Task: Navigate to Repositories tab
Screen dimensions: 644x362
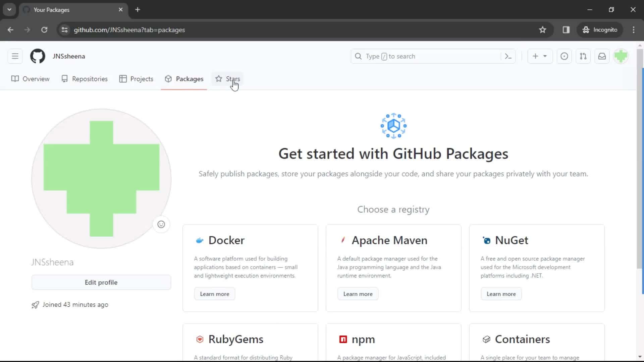Action: 89,79
